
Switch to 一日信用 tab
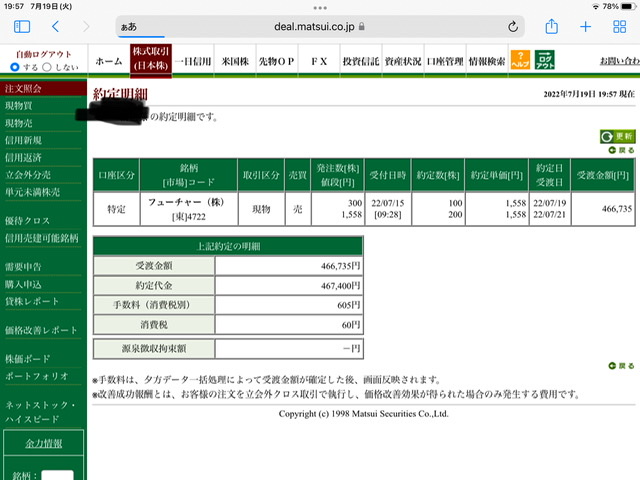[193, 61]
